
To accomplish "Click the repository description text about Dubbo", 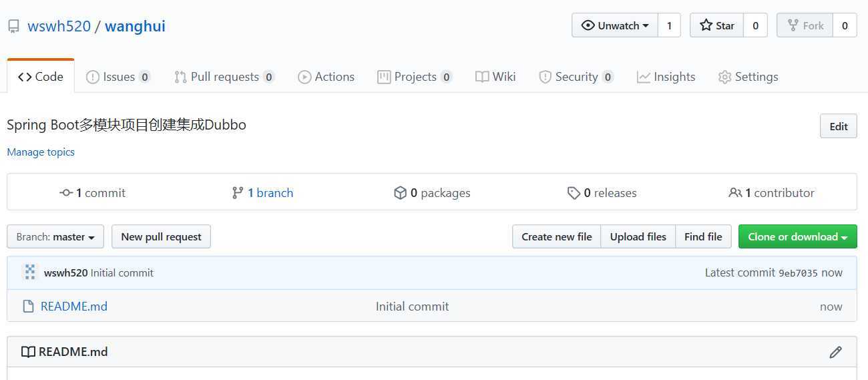I will (x=127, y=125).
